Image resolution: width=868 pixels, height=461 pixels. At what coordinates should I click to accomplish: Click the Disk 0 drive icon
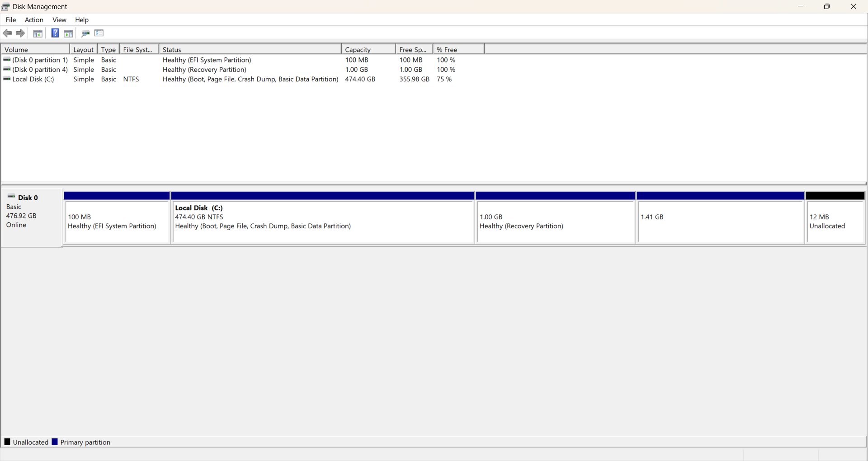pyautogui.click(x=11, y=196)
